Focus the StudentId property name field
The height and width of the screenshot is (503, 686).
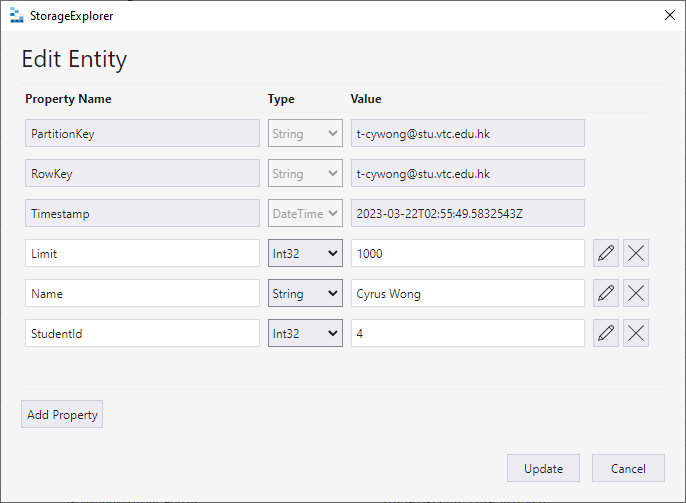coord(142,333)
